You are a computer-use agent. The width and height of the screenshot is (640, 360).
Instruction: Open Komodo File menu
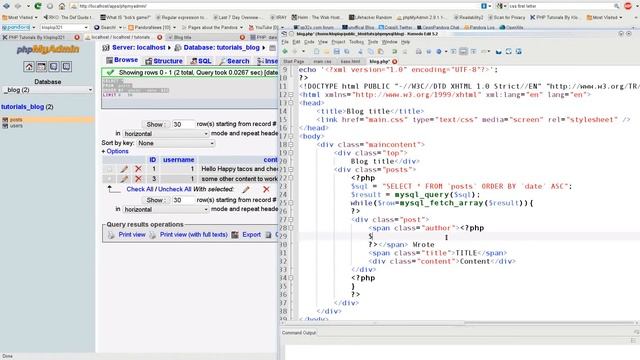coord(285,42)
